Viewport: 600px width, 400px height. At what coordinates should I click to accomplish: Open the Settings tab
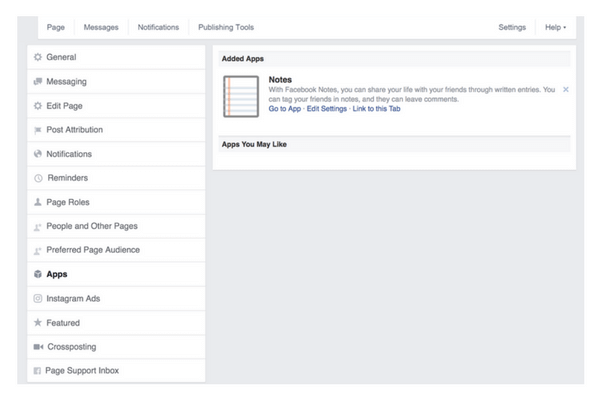(x=512, y=27)
